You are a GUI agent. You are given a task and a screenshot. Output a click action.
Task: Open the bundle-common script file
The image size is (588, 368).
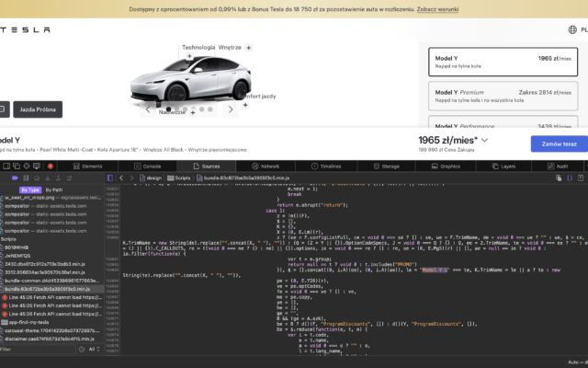pos(51,281)
